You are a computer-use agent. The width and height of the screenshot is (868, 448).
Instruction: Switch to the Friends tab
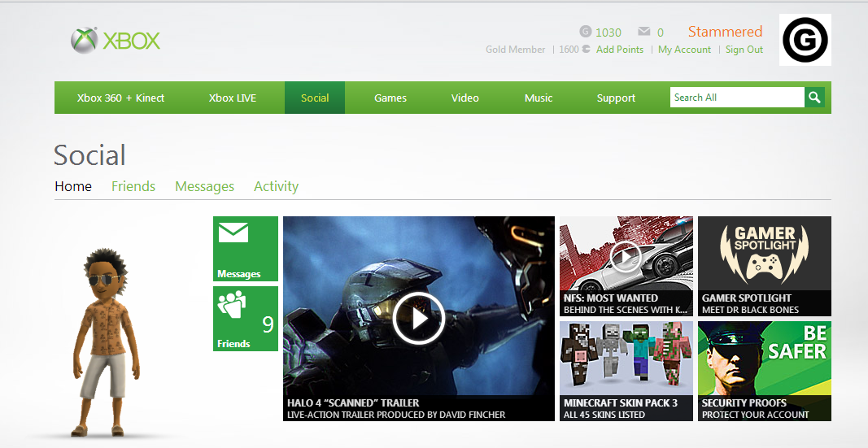[x=133, y=186]
